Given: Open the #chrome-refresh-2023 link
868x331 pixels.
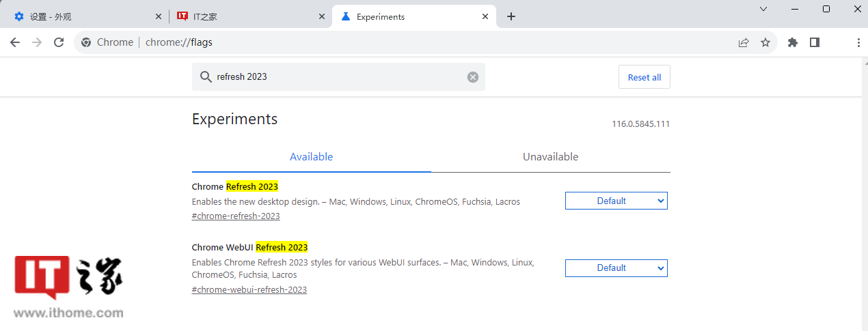Looking at the screenshot, I should [236, 216].
